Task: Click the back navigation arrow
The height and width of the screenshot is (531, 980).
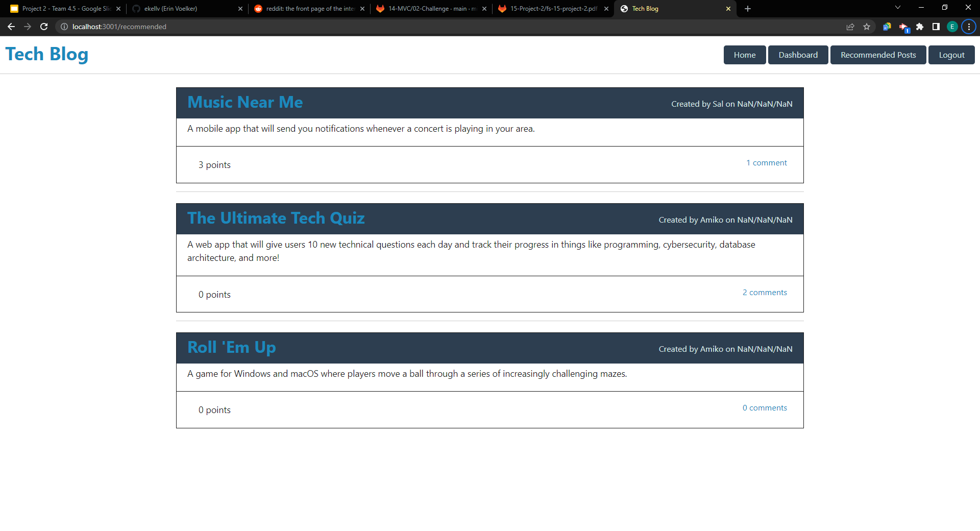Action: 11,27
